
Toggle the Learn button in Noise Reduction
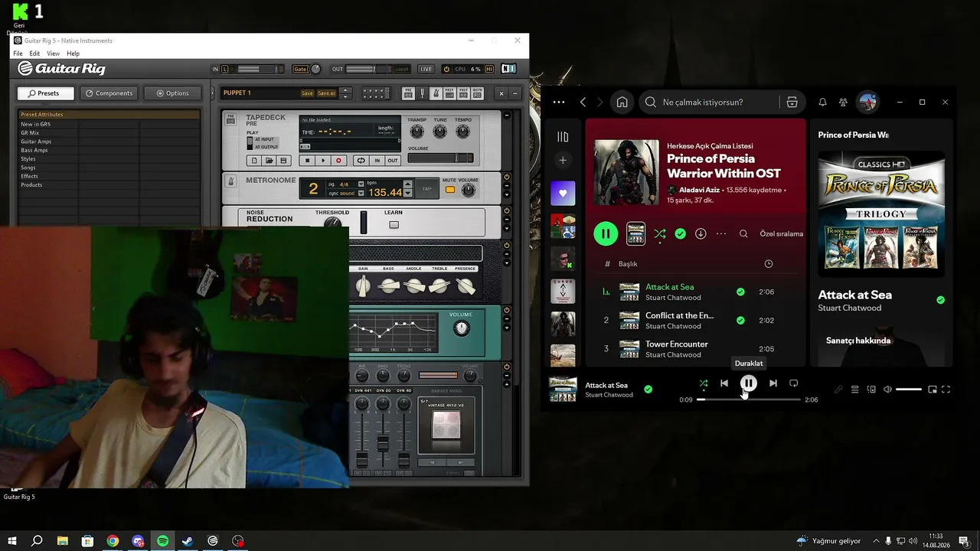point(394,225)
